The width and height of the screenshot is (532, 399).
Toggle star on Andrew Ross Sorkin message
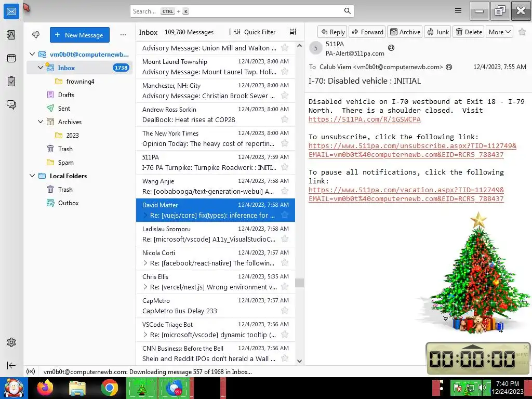point(285,119)
